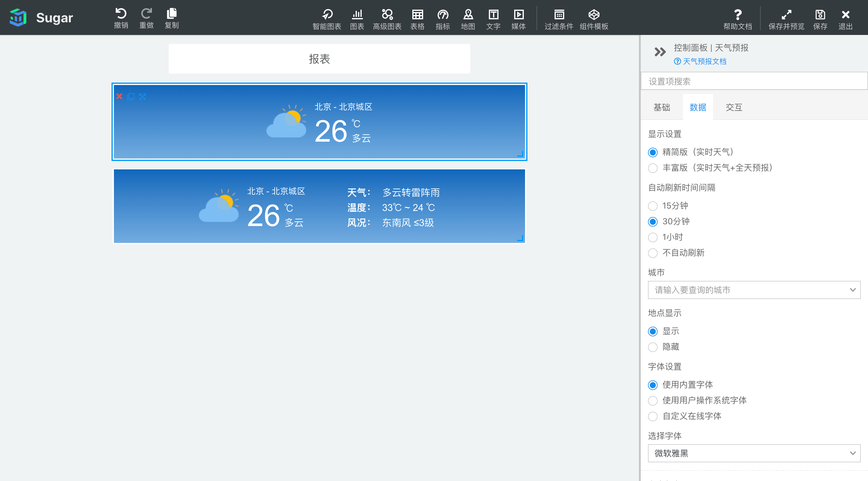Open the 智能图表 smart chart tool

coord(327,19)
